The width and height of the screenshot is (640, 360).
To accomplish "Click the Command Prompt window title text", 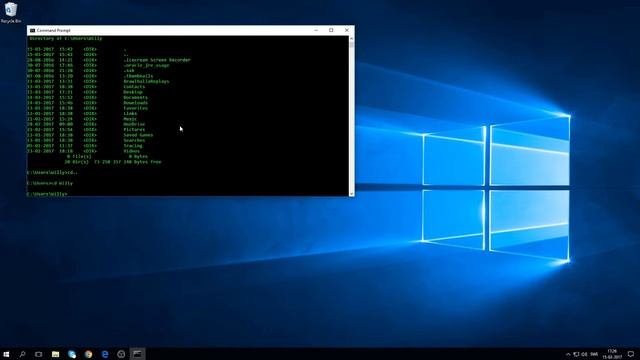I will tap(53, 30).
